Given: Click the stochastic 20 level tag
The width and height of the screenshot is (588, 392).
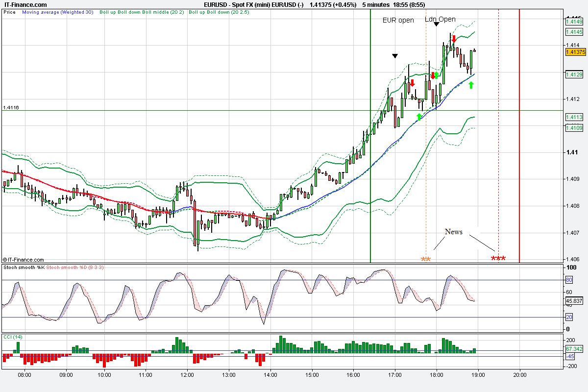Looking at the screenshot, I should click(569, 317).
